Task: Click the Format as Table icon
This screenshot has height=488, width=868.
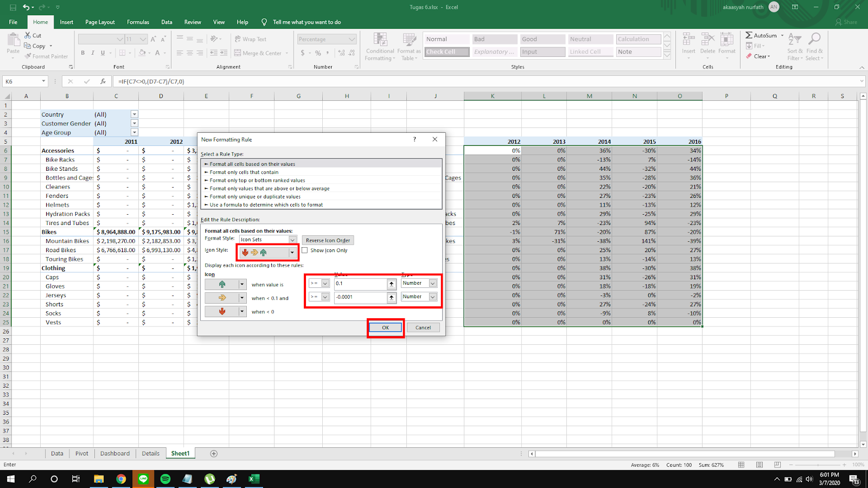Action: point(409,41)
